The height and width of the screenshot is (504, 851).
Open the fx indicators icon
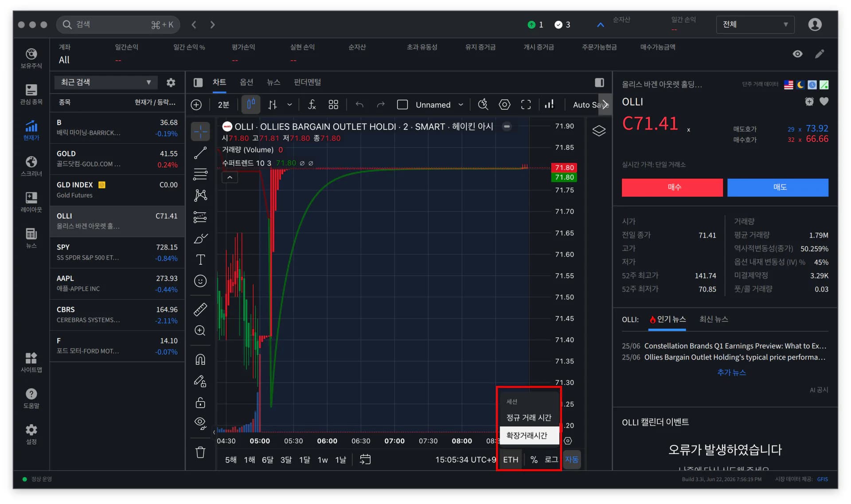pos(312,105)
